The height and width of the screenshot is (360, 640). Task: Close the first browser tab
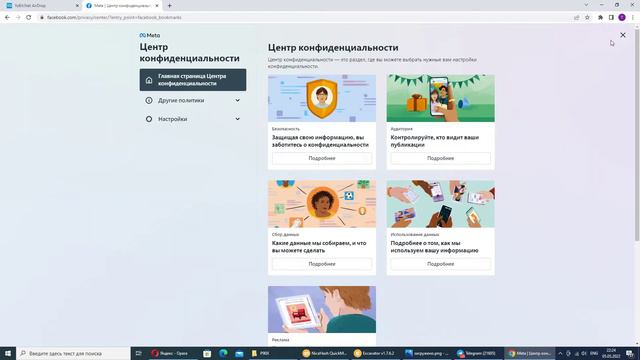[77, 6]
